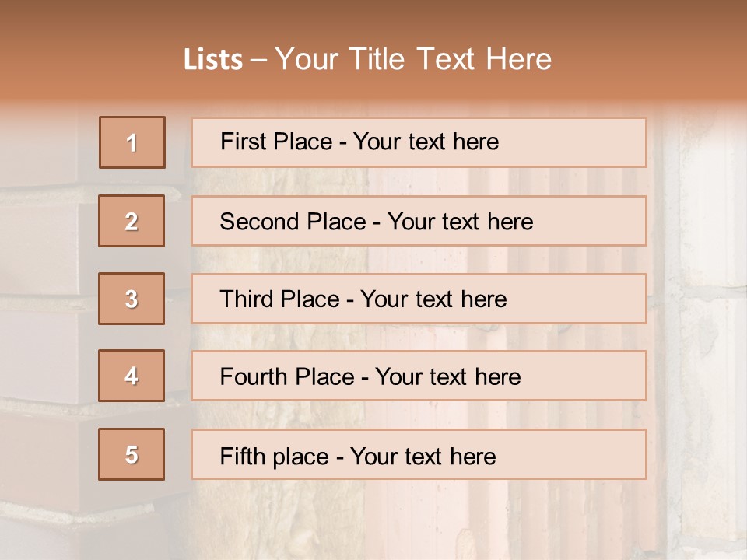The image size is (747, 560).
Task: Click the bold word Lists in the title
Action: (213, 60)
